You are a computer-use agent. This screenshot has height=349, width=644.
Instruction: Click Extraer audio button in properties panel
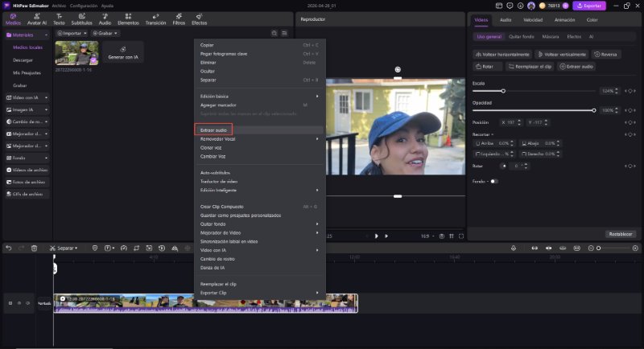[x=576, y=67]
